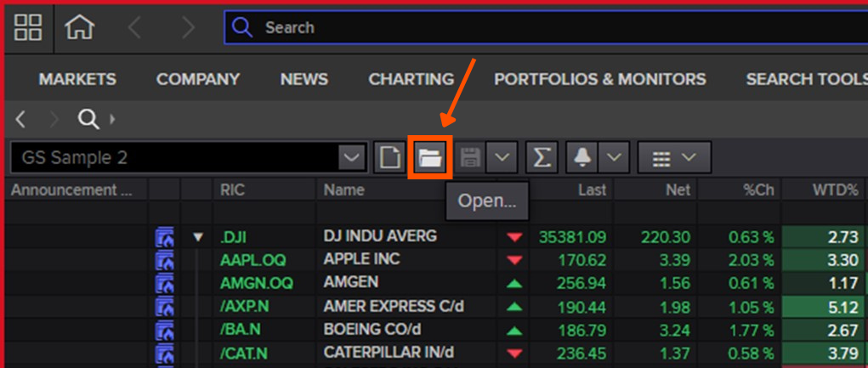This screenshot has width=868, height=368.
Task: Open the CHARTING menu
Action: tap(411, 79)
